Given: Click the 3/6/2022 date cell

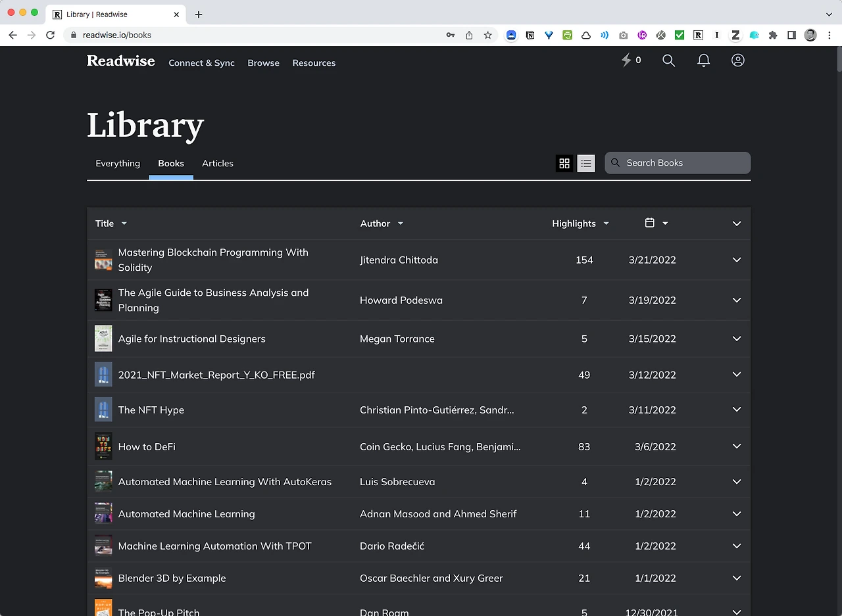Looking at the screenshot, I should click(655, 446).
